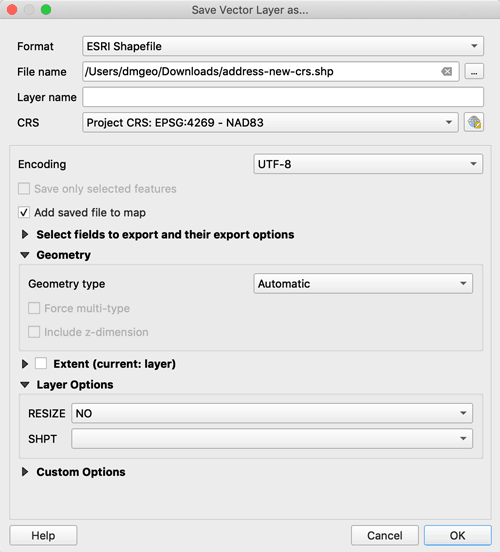Click the green zoom window button

coord(46,10)
